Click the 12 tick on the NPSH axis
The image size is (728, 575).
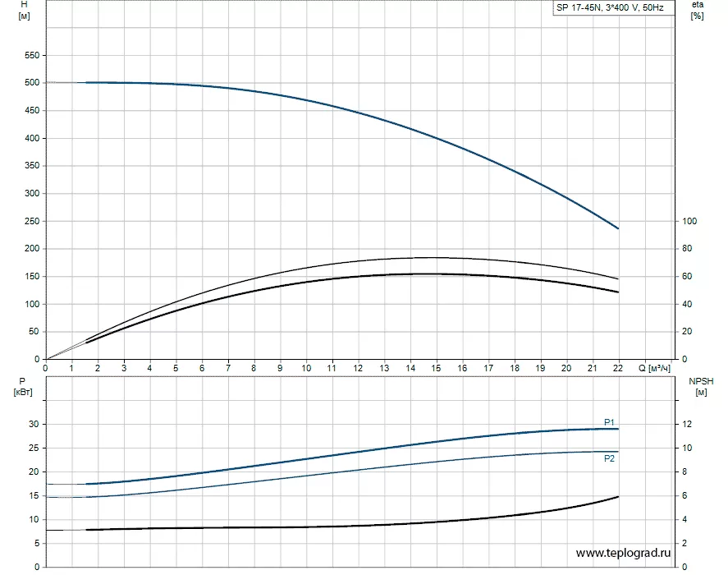click(688, 424)
